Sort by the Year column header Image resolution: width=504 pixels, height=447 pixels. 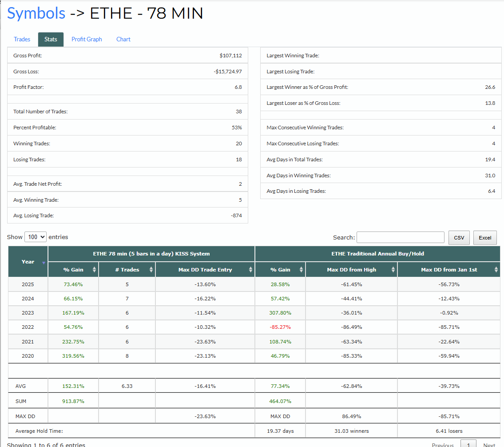(x=28, y=262)
